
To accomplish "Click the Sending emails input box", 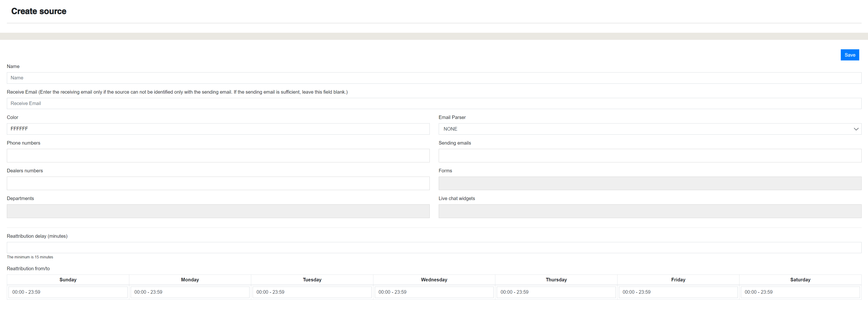I will point(650,155).
